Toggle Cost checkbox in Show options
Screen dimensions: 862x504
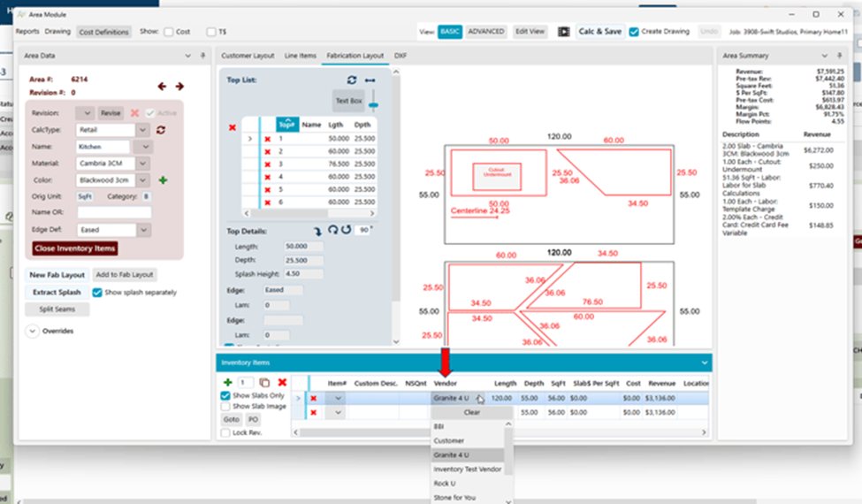coord(169,32)
